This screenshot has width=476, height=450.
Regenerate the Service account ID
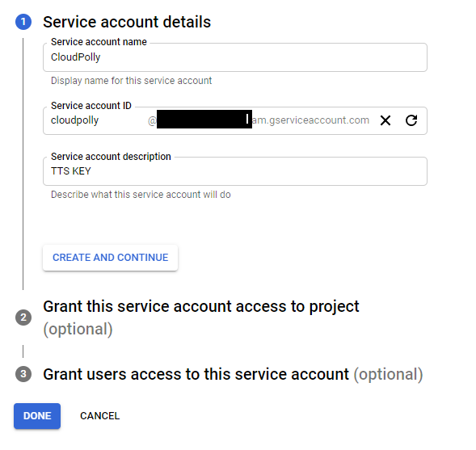point(411,120)
